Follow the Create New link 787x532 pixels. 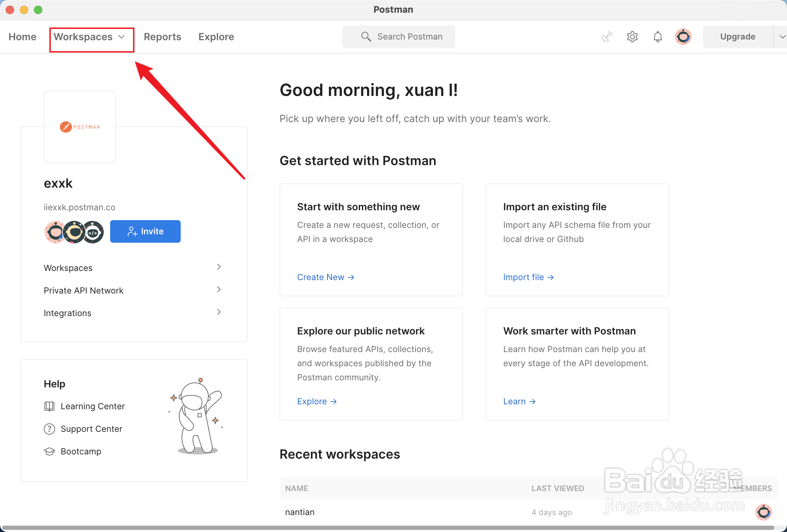[325, 277]
